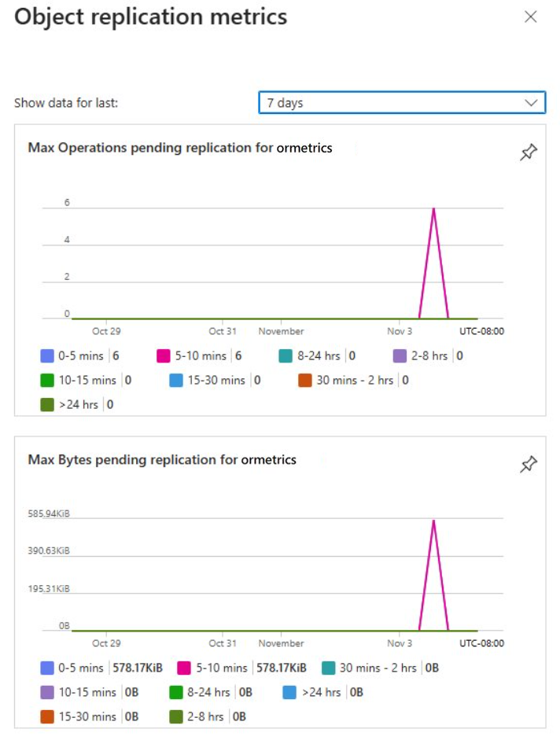Toggle 30 mins - 2 hrs Bytes legend item
Screen dimensions: 560x740
[381, 668]
